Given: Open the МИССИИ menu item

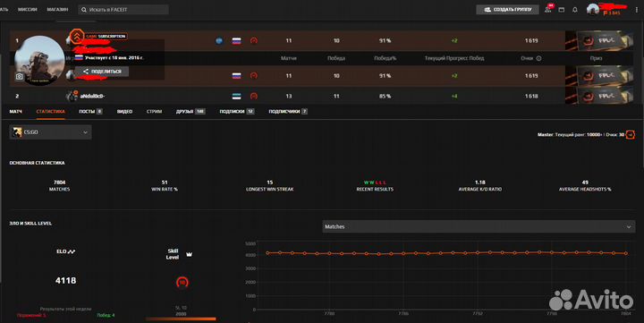Looking at the screenshot, I should point(27,9).
